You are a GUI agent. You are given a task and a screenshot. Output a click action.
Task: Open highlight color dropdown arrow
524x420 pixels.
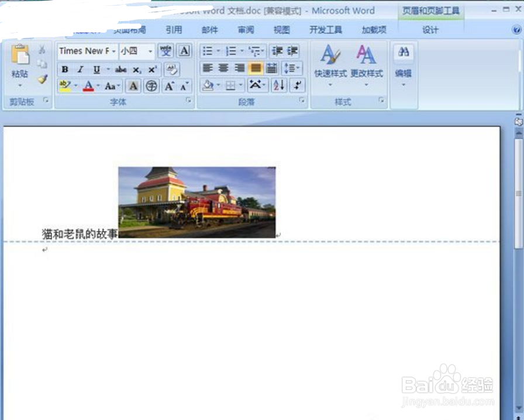(x=76, y=85)
